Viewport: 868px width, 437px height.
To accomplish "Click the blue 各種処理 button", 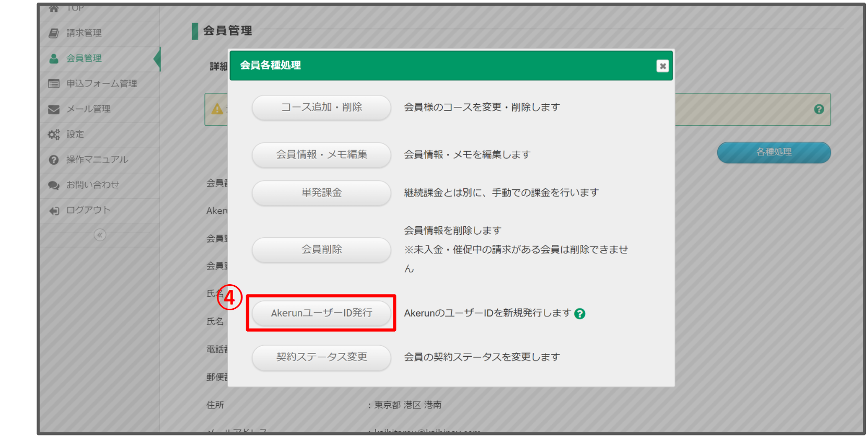I will (774, 152).
